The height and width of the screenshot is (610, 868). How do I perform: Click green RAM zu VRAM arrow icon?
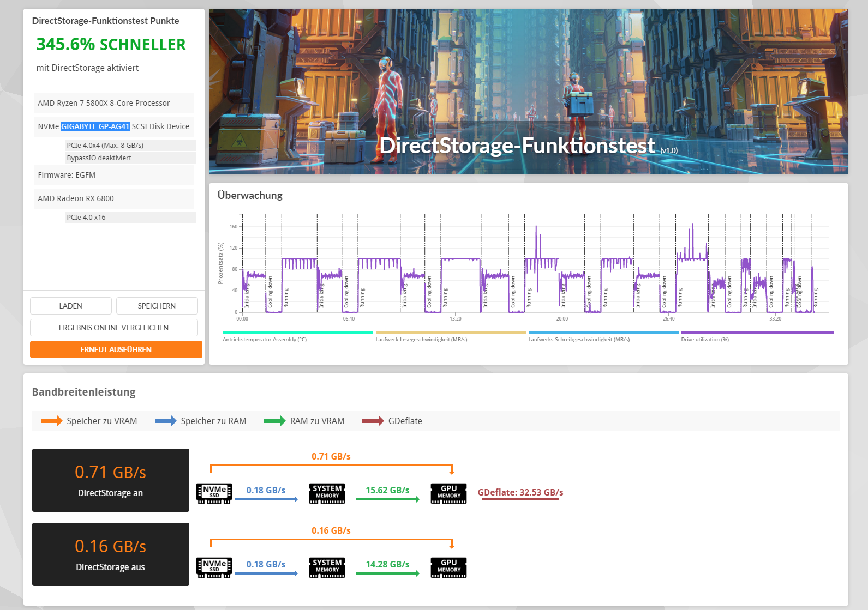pyautogui.click(x=275, y=421)
